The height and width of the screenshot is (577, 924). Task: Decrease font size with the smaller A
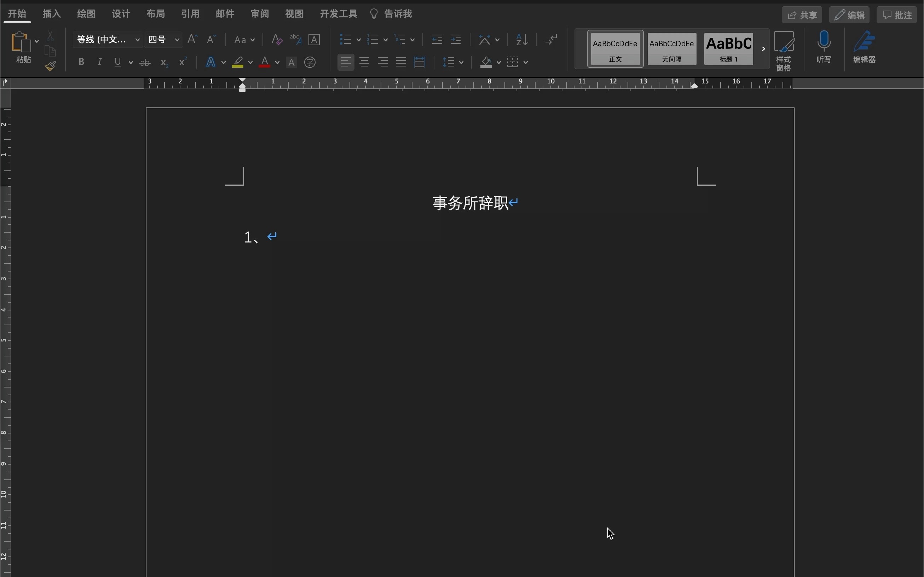coord(211,39)
